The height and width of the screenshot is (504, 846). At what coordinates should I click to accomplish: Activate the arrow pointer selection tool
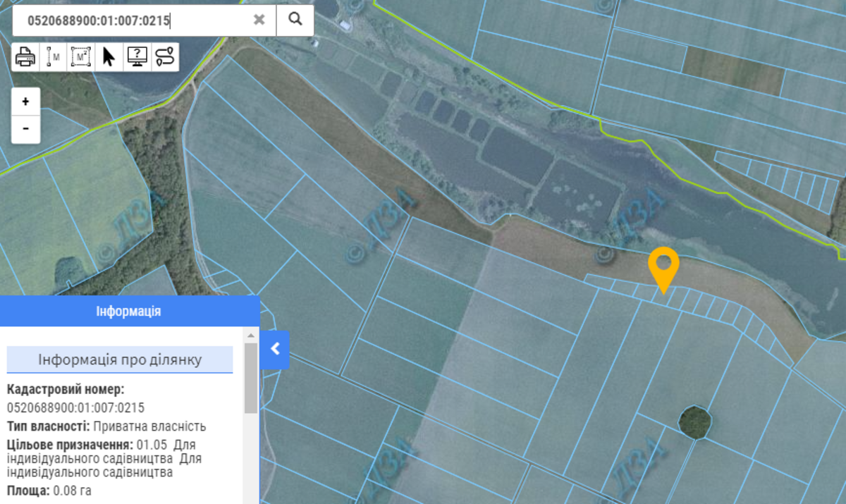[x=109, y=56]
